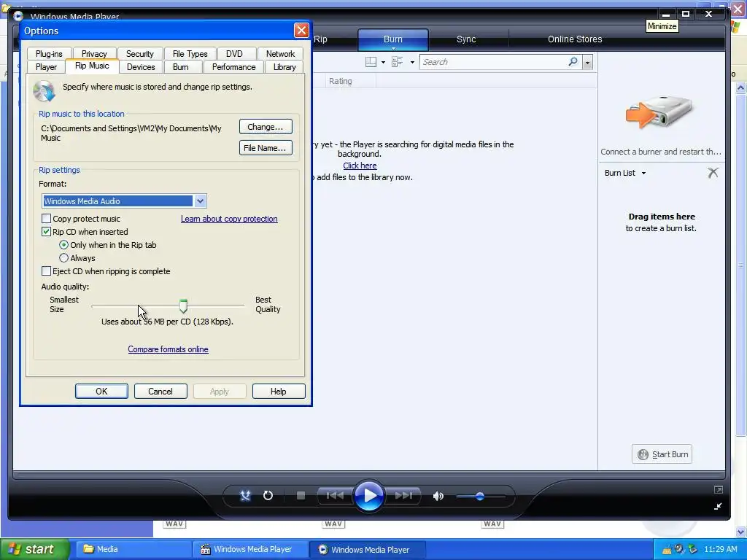Open the Burn List dropdown menu
Screen dimensions: 747x560
[643, 173]
